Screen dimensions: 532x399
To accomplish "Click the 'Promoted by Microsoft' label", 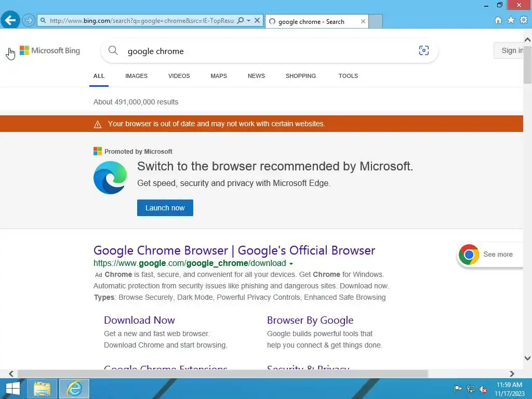I will pos(138,152).
